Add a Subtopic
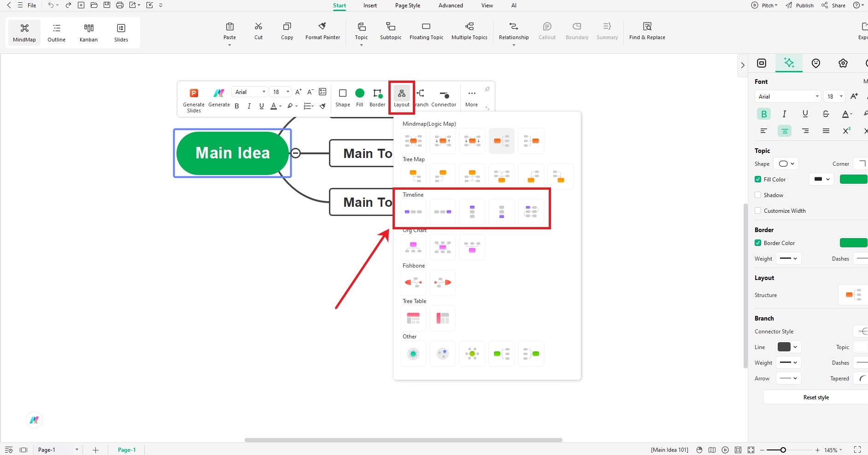The image size is (868, 455). coord(391,31)
